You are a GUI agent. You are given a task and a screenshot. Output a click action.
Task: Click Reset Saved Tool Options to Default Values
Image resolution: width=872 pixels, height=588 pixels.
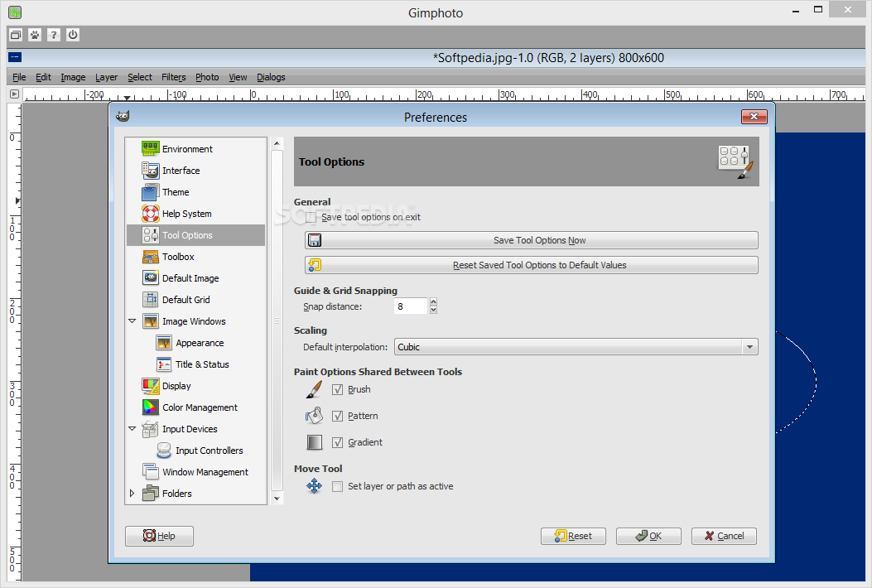pos(531,265)
